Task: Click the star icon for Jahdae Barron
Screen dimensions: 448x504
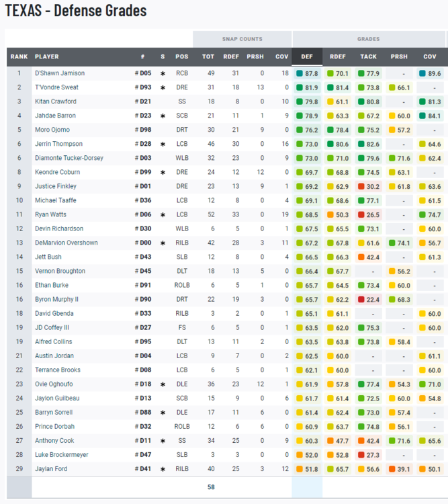Action: (163, 116)
